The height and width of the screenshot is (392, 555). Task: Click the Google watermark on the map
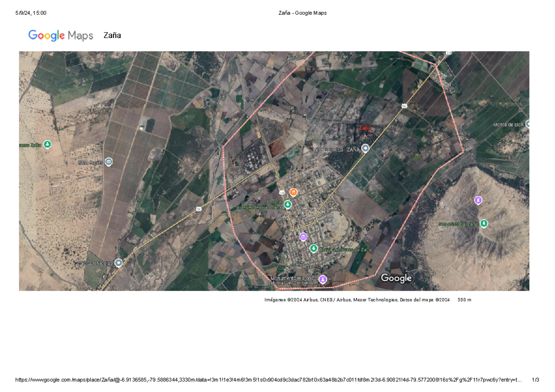pyautogui.click(x=396, y=278)
